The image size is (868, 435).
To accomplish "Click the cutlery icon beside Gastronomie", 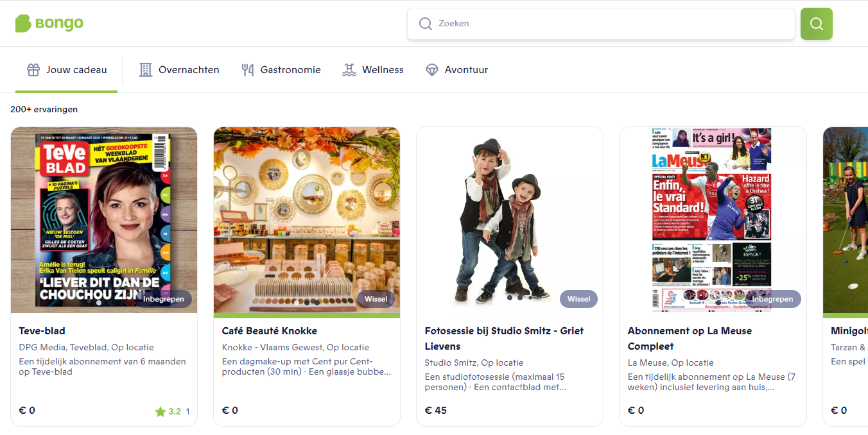I will point(248,70).
